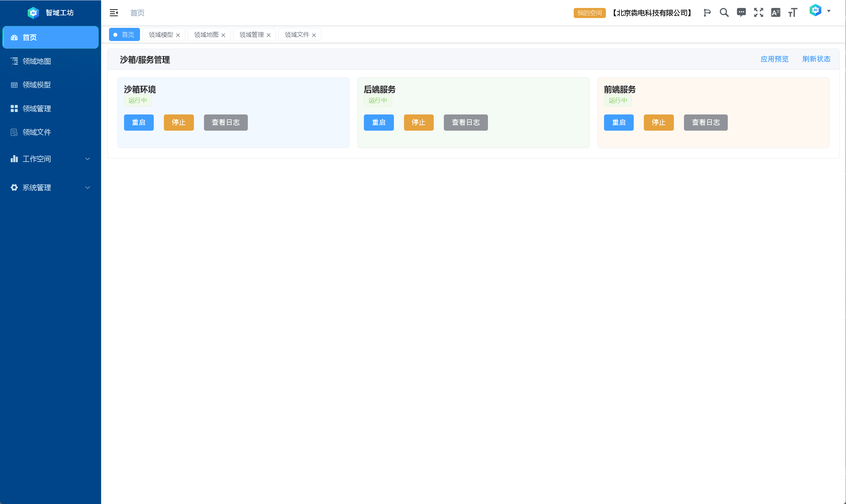This screenshot has height=504, width=846.
Task: Open search with magnifier icon
Action: (x=724, y=13)
